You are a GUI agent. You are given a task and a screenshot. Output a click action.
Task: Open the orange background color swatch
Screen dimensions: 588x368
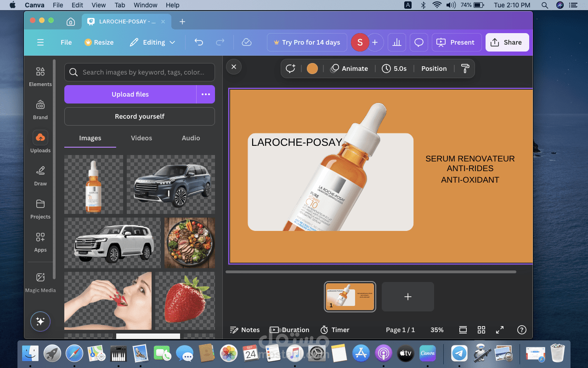pos(312,69)
